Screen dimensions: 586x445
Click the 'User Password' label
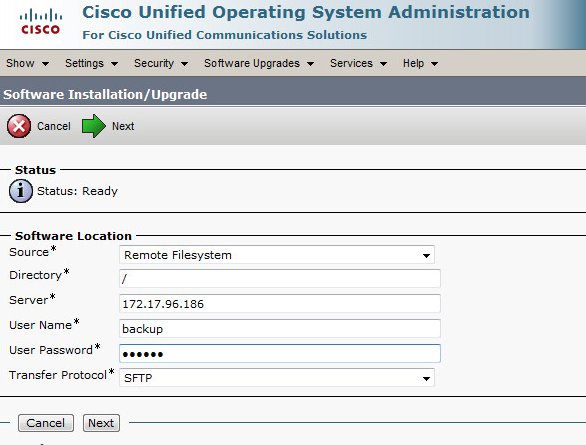click(51, 350)
